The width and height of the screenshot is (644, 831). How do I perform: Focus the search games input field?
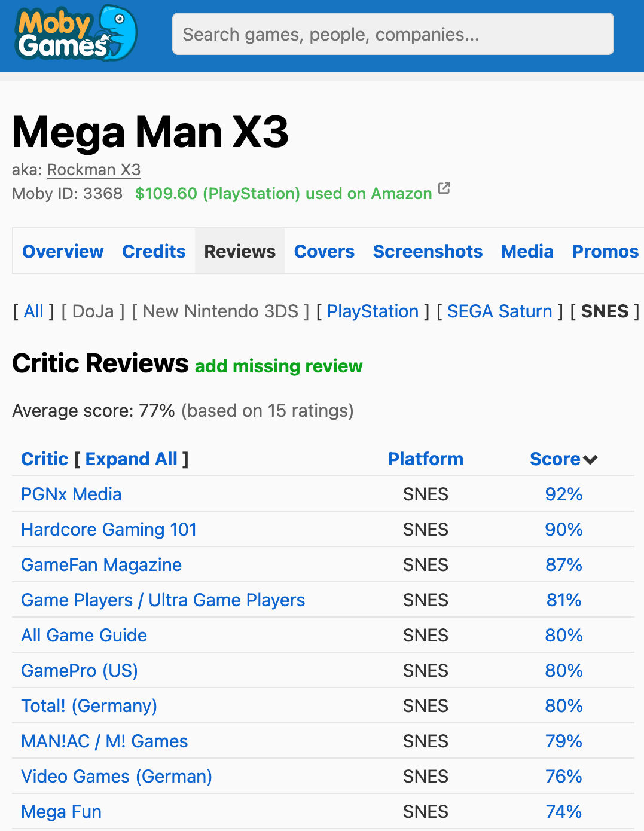point(393,34)
